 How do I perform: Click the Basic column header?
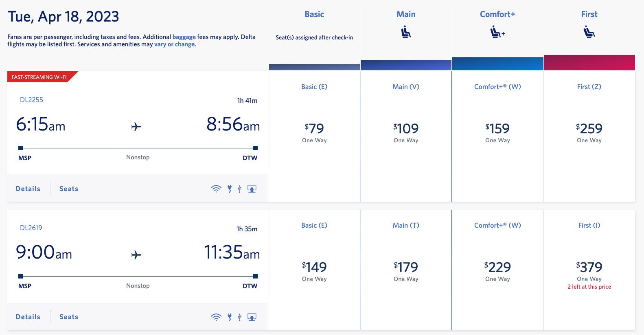pyautogui.click(x=314, y=14)
